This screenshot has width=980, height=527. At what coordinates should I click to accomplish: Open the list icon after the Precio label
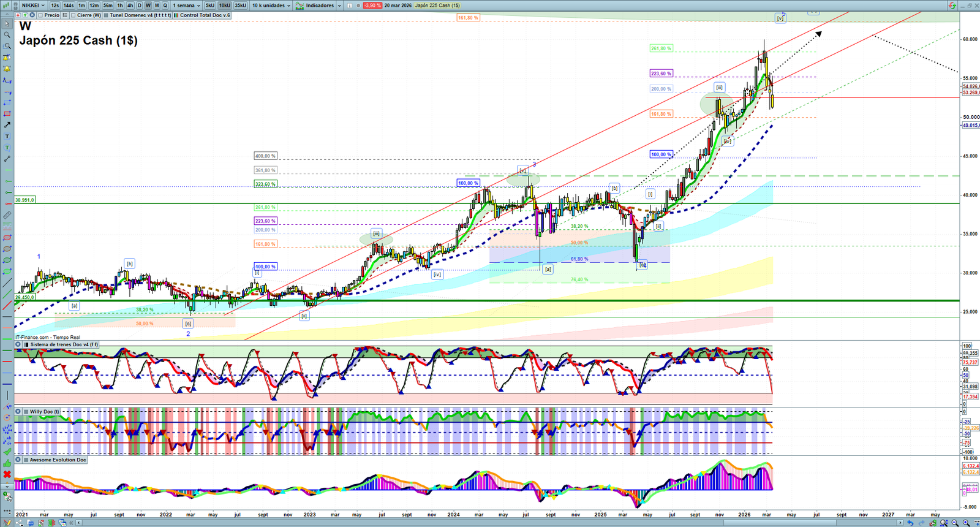[x=65, y=15]
